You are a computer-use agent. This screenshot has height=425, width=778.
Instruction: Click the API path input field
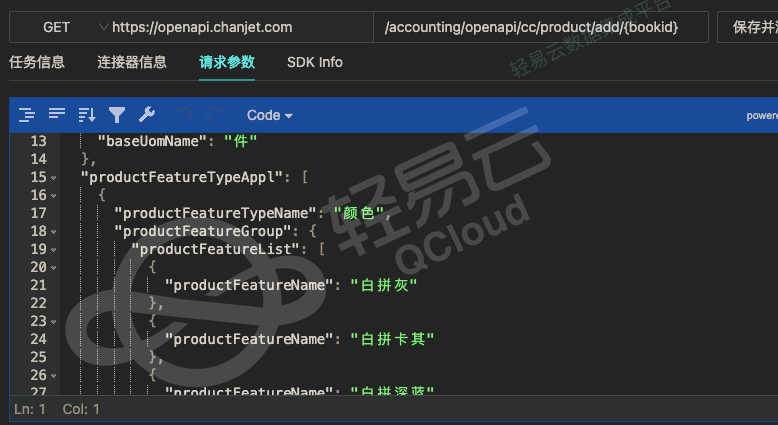[x=540, y=27]
